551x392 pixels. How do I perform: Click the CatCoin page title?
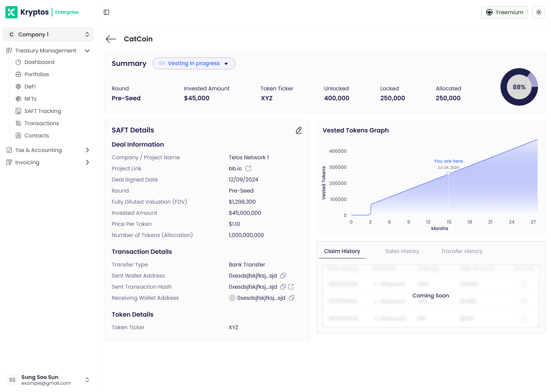(x=138, y=39)
